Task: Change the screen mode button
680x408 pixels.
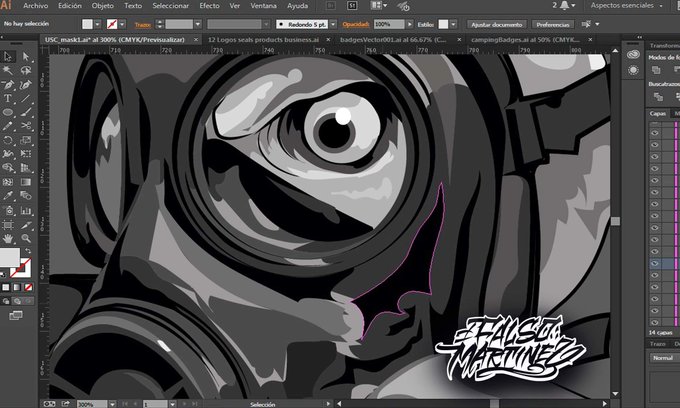Action: [16, 315]
